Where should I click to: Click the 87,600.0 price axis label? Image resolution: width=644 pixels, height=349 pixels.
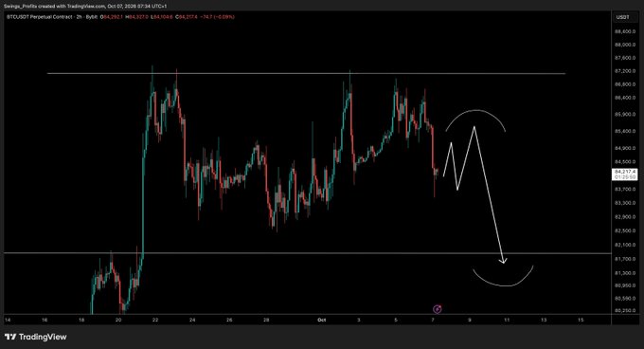(625, 58)
